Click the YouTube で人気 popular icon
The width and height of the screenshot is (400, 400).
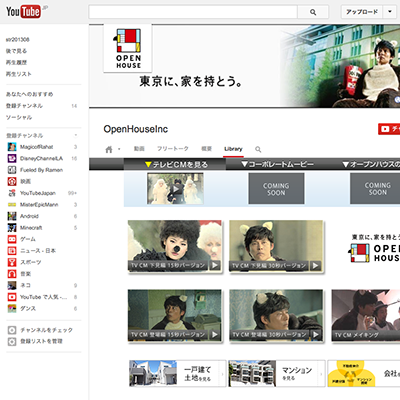(x=12, y=297)
